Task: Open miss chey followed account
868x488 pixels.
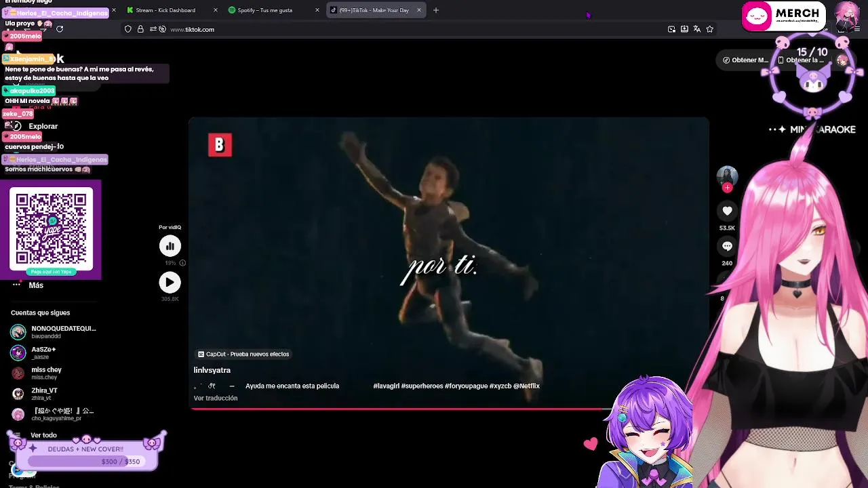Action: pyautogui.click(x=56, y=373)
